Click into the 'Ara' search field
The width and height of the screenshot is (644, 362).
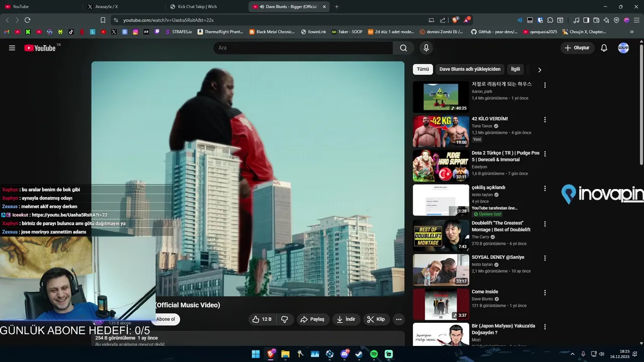point(303,48)
